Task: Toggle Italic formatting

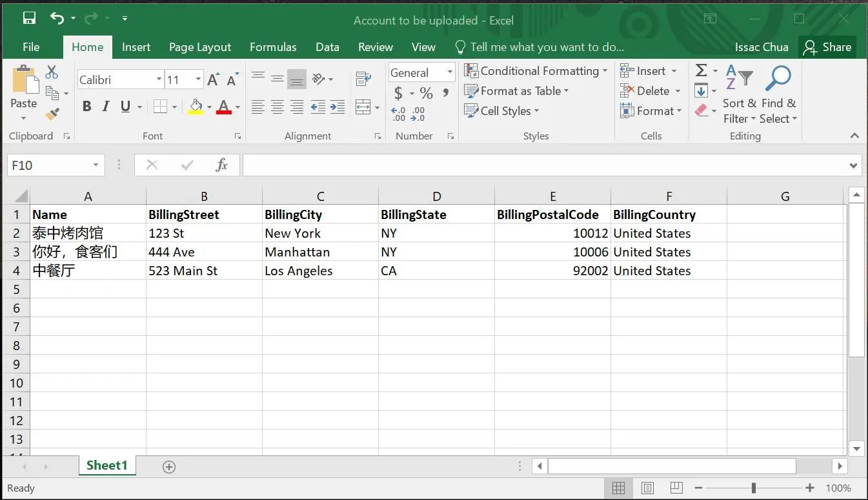Action: tap(106, 107)
